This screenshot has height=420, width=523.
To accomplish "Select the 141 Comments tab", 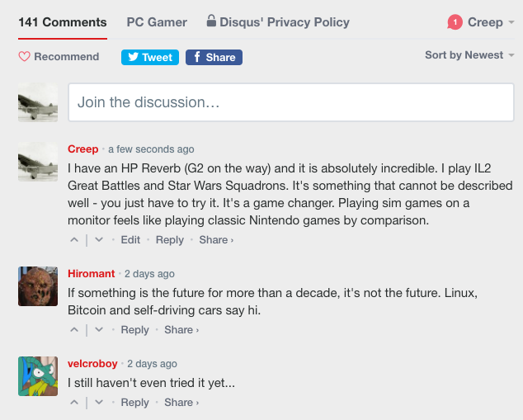I will 63,22.
